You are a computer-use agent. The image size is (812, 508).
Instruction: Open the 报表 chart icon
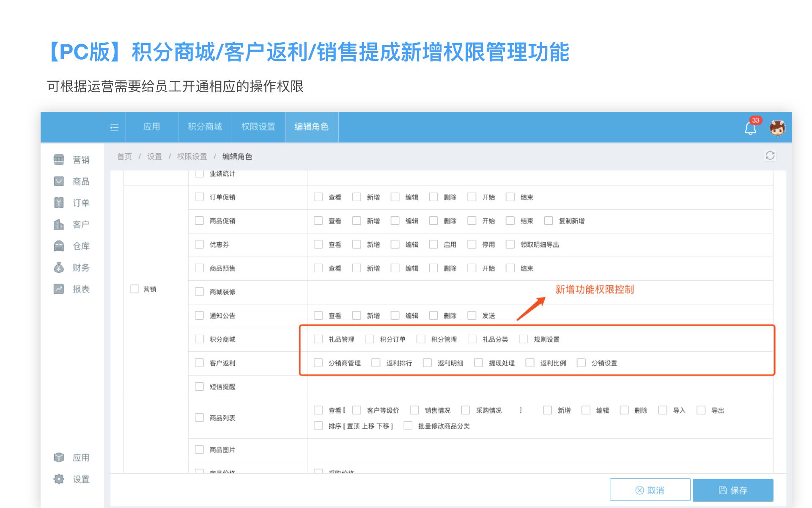point(59,289)
